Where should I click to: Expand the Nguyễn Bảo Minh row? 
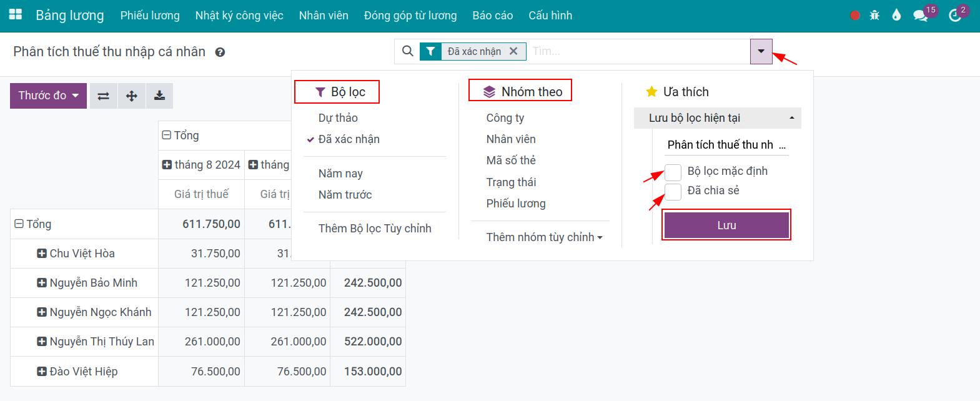(x=42, y=283)
